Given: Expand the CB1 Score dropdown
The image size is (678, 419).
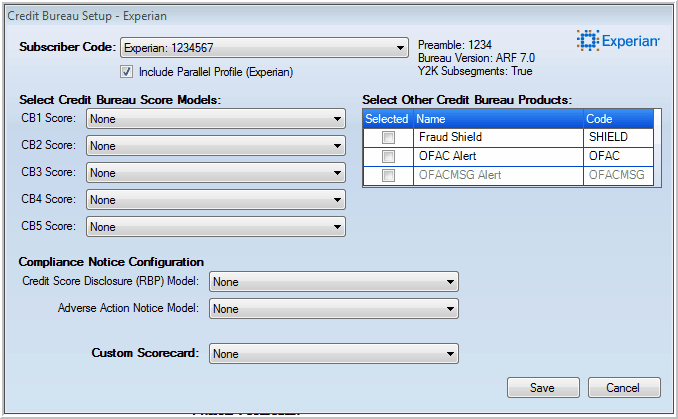Looking at the screenshot, I should pyautogui.click(x=216, y=119).
